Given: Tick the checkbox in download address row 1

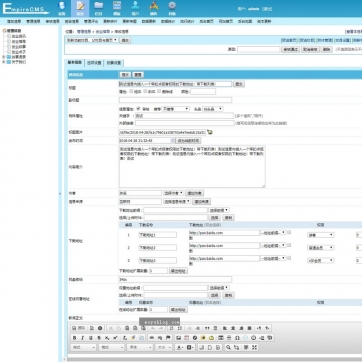Looking at the screenshot, I should 289,232.
